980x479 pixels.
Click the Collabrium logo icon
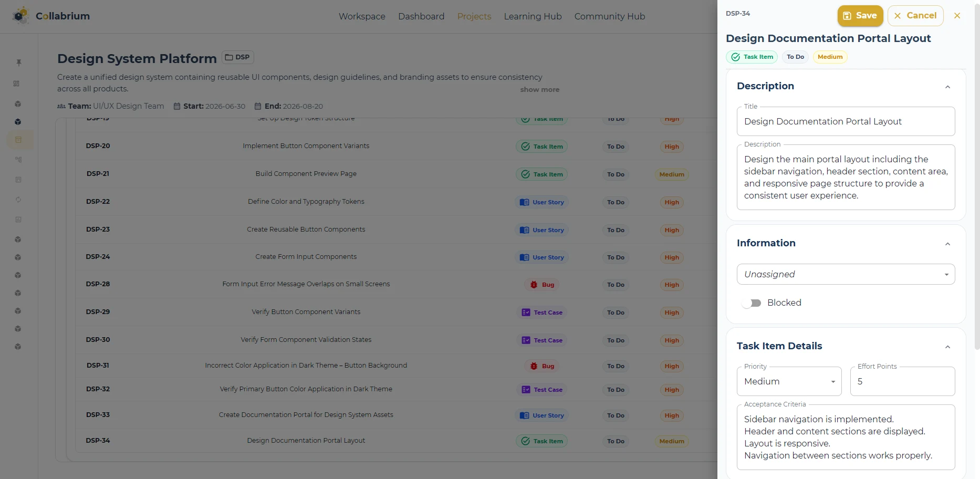20,16
